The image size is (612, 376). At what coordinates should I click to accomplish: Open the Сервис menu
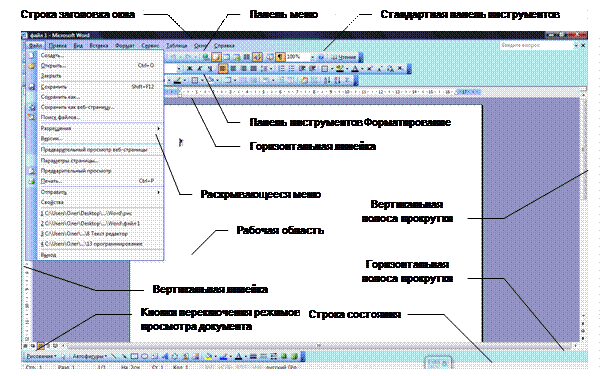[150, 45]
